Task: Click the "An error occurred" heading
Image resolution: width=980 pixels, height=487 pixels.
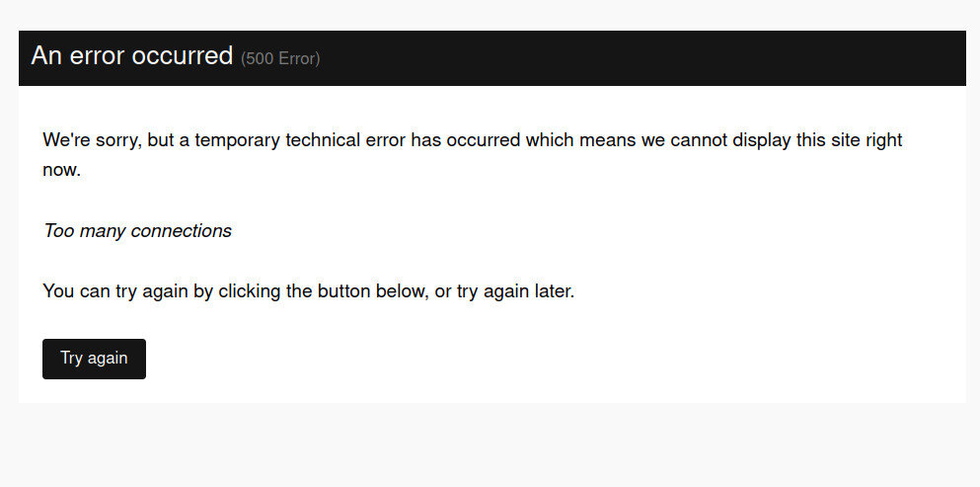Action: 131,56
